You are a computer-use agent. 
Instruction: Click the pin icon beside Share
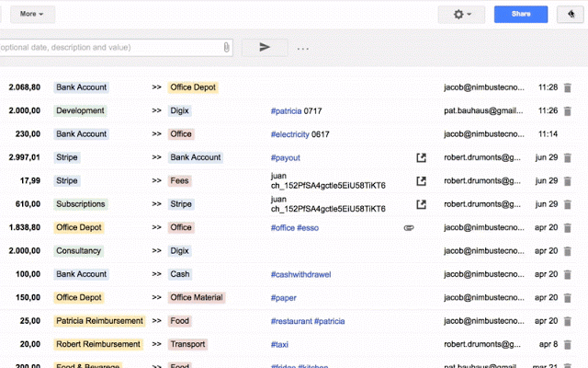coord(567,14)
